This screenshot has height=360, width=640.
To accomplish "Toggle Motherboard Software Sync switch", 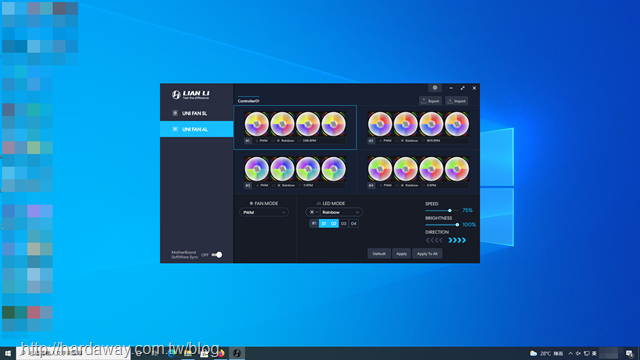I will pyautogui.click(x=217, y=255).
